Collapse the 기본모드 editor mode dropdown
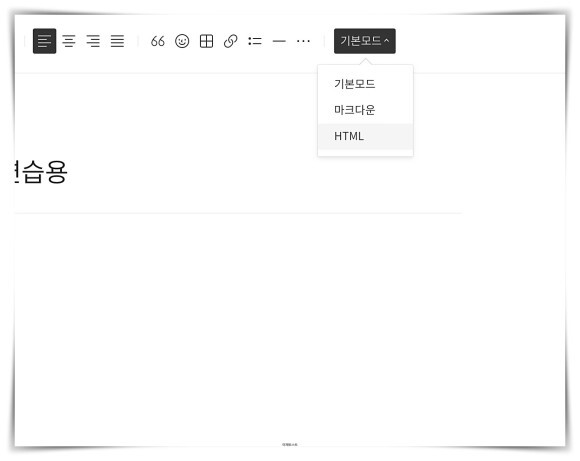The height and width of the screenshot is (461, 580). pos(365,41)
